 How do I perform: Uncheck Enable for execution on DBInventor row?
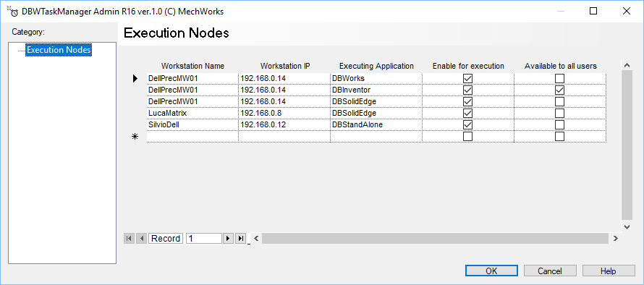point(467,90)
